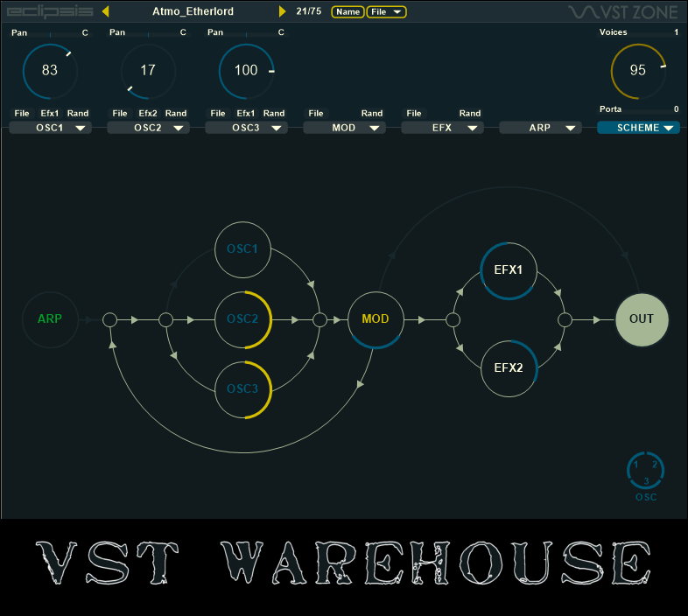This screenshot has height=616, width=688.
Task: Click File button above OSC3
Action: 218,114
